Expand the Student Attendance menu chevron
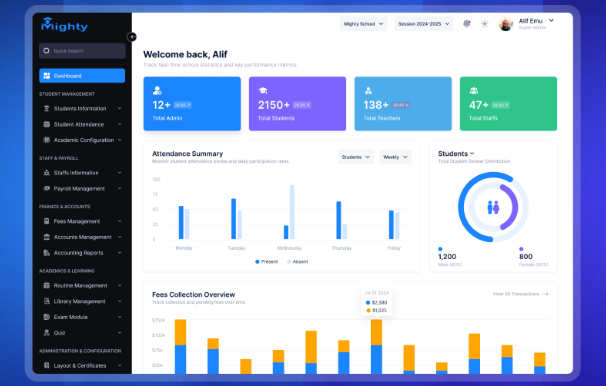 click(x=120, y=124)
